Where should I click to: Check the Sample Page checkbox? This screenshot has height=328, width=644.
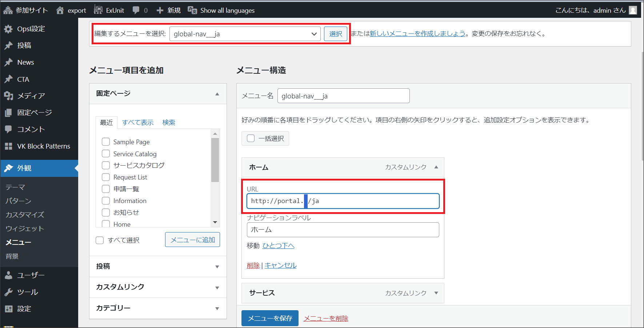coord(106,142)
